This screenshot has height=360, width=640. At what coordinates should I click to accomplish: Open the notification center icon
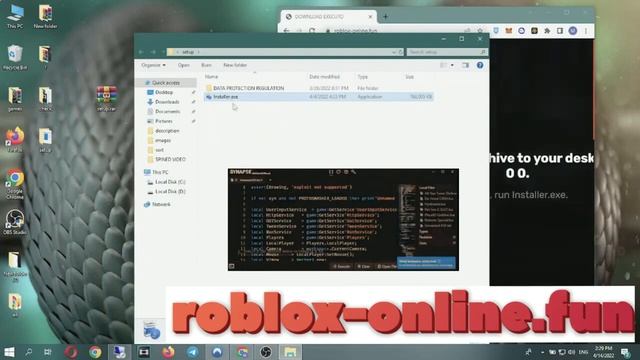[625, 352]
